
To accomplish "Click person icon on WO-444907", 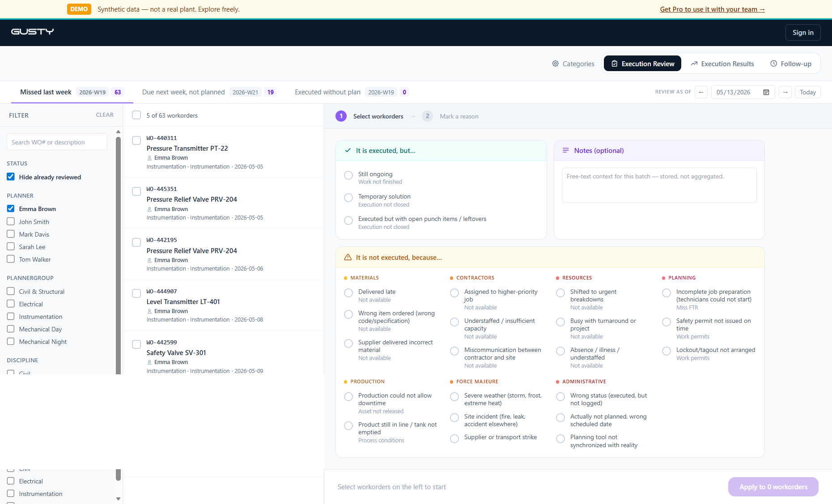I will coord(149,311).
